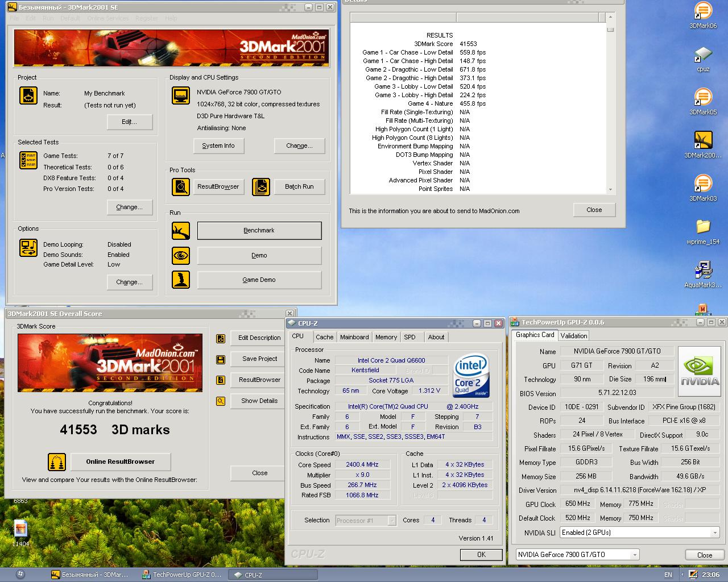Click Change... button under Selected Tests
This screenshot has width=728, height=582.
pyautogui.click(x=130, y=207)
